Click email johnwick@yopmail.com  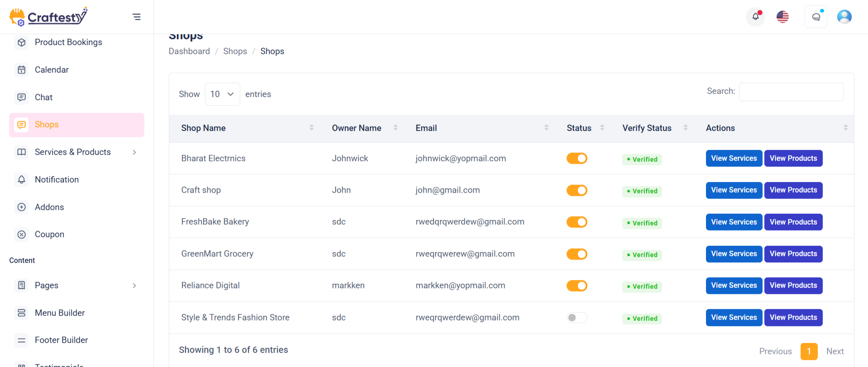tap(461, 158)
